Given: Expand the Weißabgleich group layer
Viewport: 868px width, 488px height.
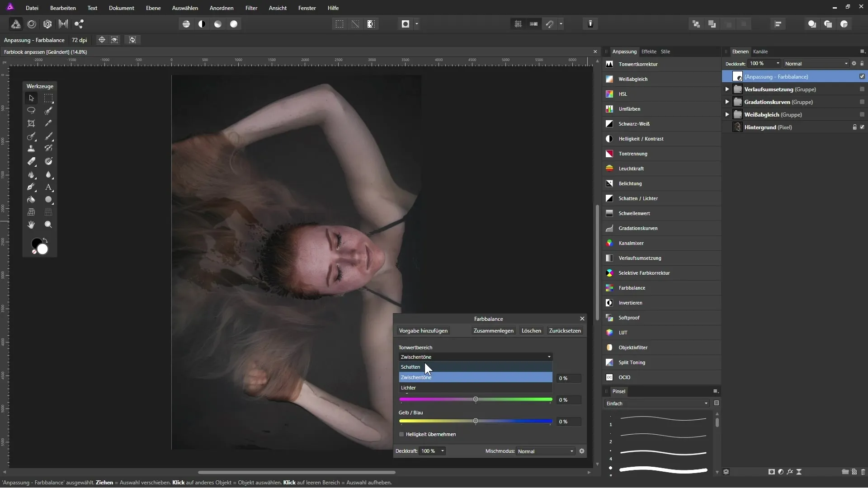Looking at the screenshot, I should tap(727, 115).
